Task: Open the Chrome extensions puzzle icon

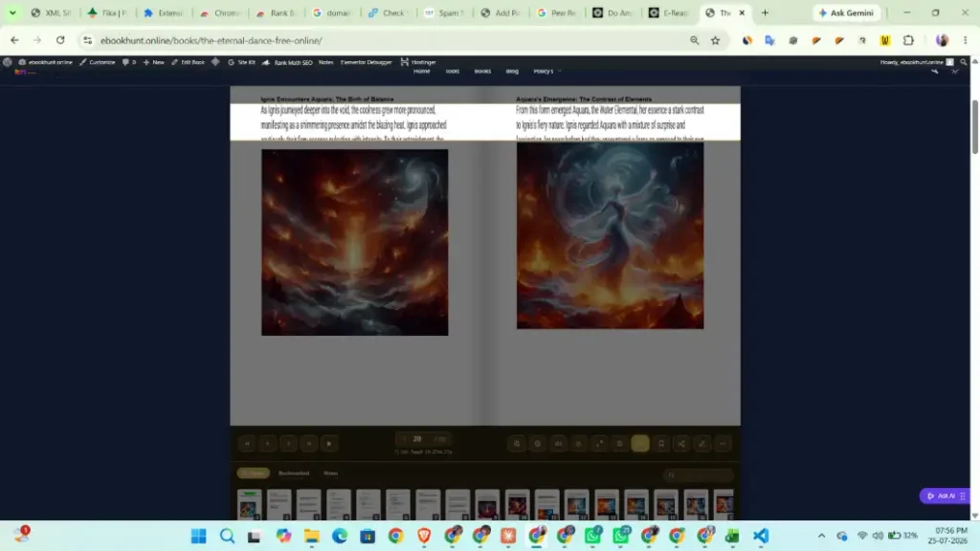Action: [908, 40]
